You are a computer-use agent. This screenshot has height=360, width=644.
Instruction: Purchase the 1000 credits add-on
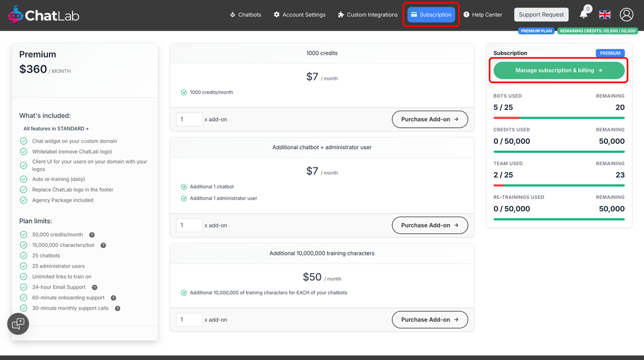tap(429, 119)
